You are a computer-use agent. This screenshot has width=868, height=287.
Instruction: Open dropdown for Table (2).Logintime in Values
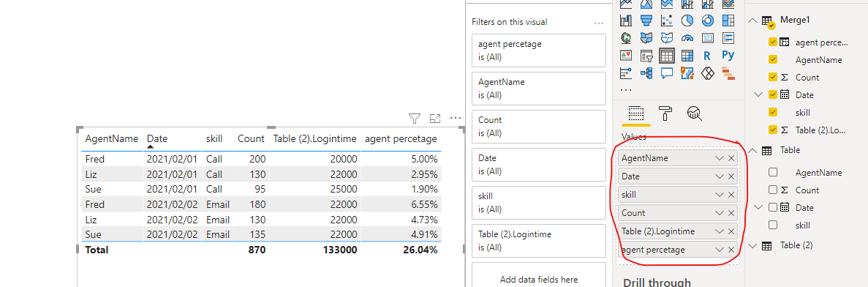click(719, 231)
